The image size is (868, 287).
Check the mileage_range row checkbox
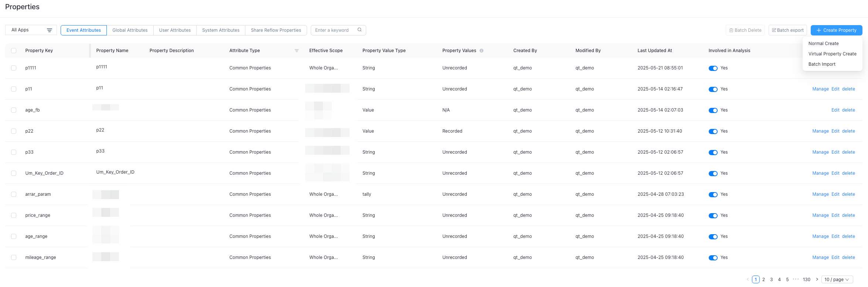[14, 257]
